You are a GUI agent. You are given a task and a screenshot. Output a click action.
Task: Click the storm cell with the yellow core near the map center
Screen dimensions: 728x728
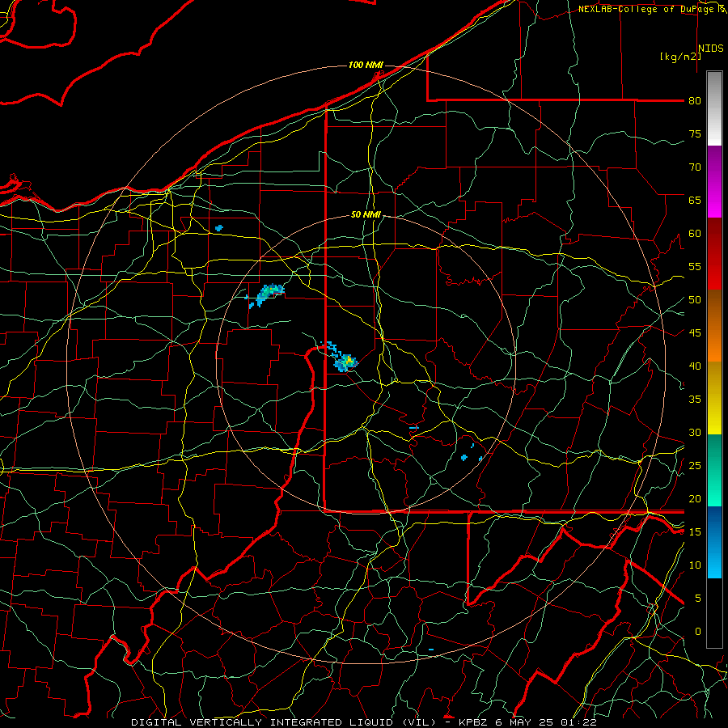346,362
